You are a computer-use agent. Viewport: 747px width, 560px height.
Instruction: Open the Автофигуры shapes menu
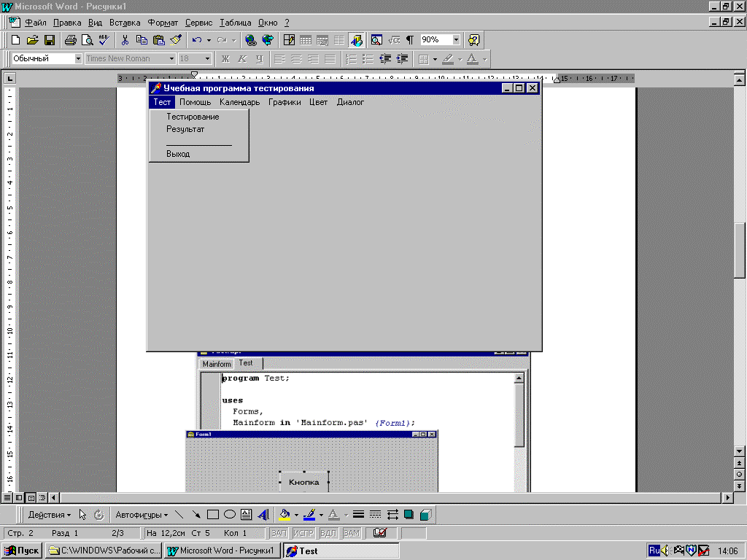pos(142,515)
